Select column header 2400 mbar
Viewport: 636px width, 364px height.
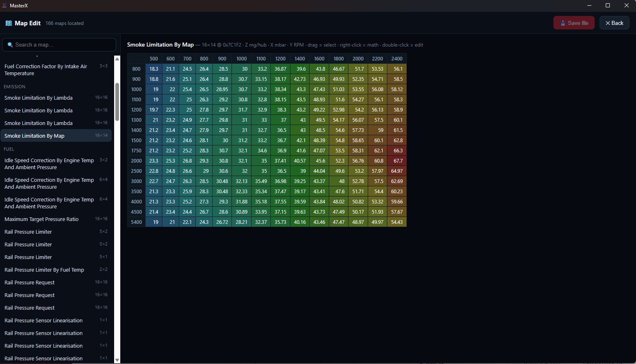(x=397, y=59)
